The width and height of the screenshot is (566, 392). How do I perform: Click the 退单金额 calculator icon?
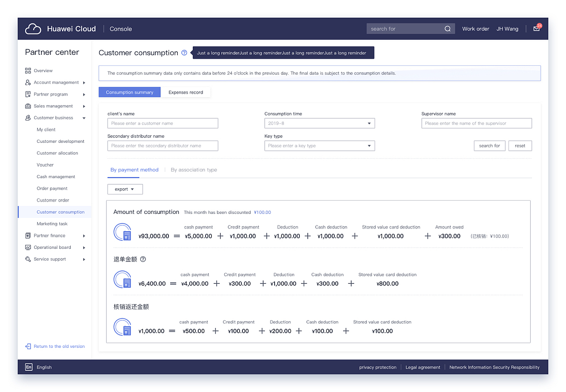point(122,279)
